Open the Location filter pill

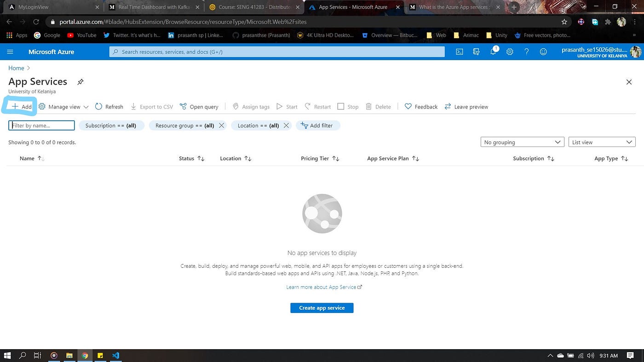258,125
